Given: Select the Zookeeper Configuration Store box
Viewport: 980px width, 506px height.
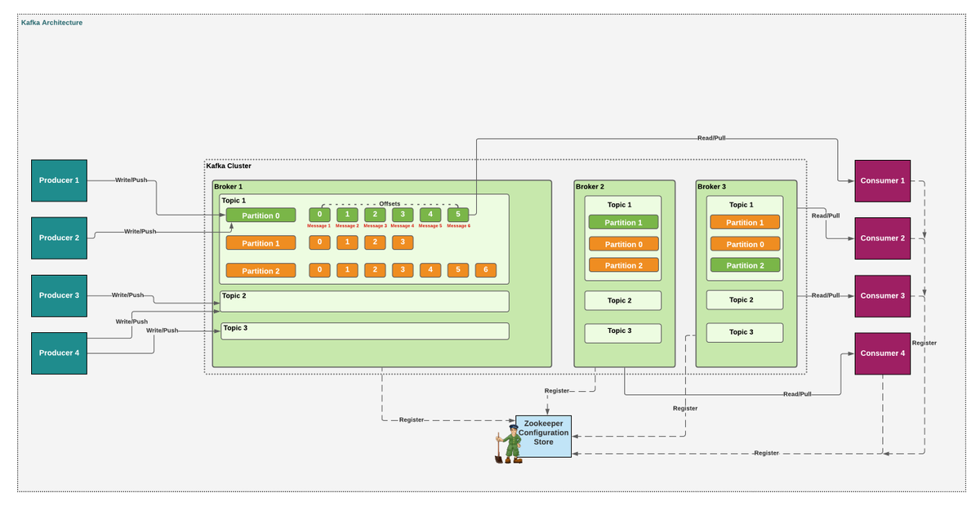Looking at the screenshot, I should pos(544,437).
